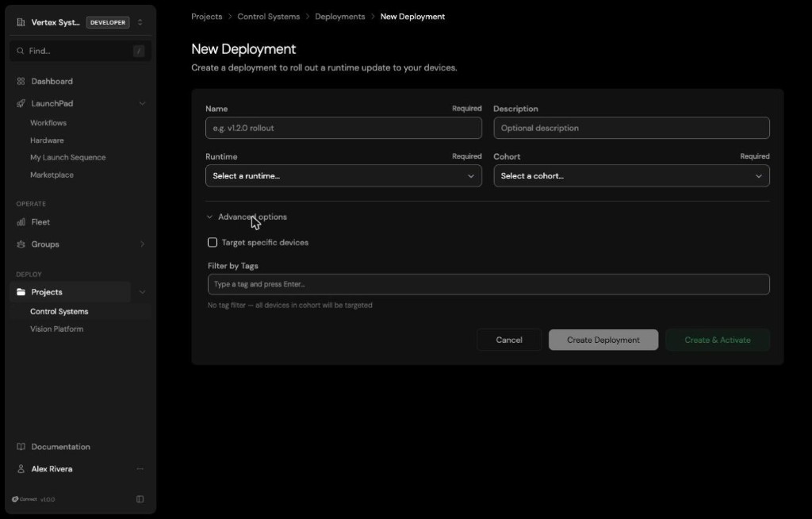This screenshot has width=812, height=519.
Task: Enable the Target specific devices checkbox
Action: point(213,243)
